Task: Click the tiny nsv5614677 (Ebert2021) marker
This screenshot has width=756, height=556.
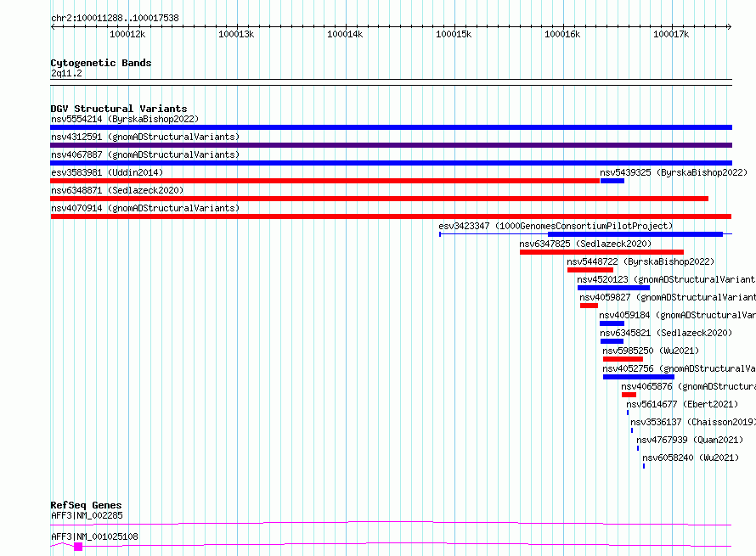Action: [x=628, y=413]
